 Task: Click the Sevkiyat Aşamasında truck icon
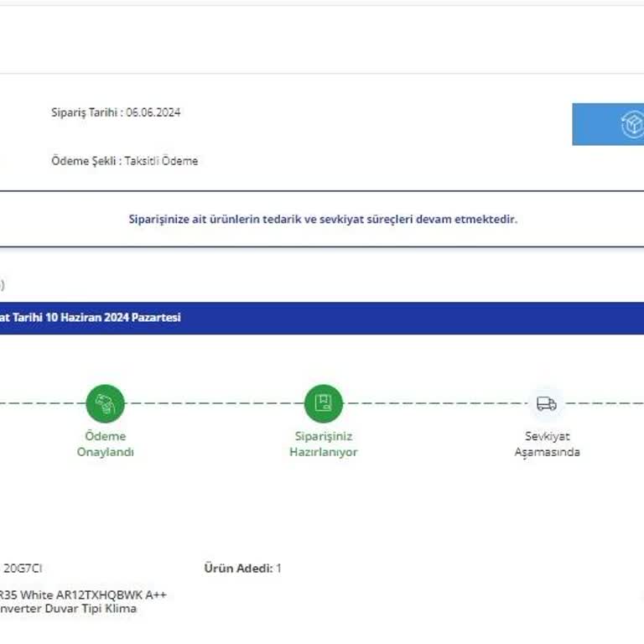546,403
